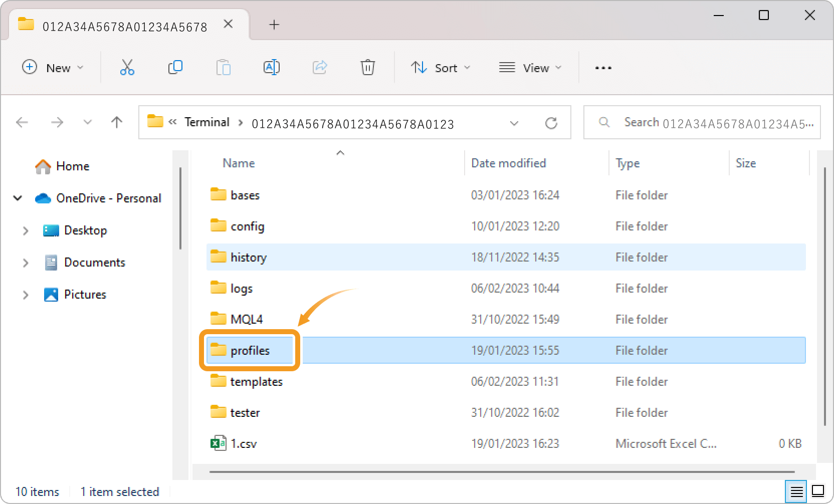Select Desktop in navigation pane
This screenshot has height=504, width=834.
[x=75, y=230]
